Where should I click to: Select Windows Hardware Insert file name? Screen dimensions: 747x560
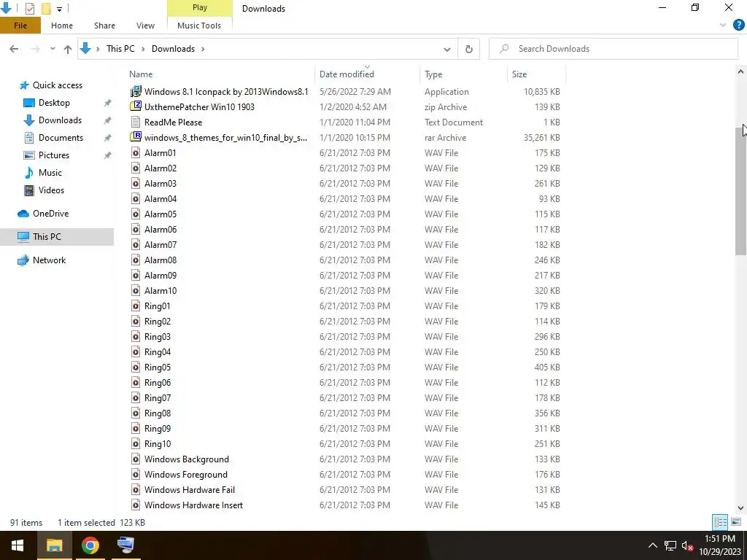(193, 505)
